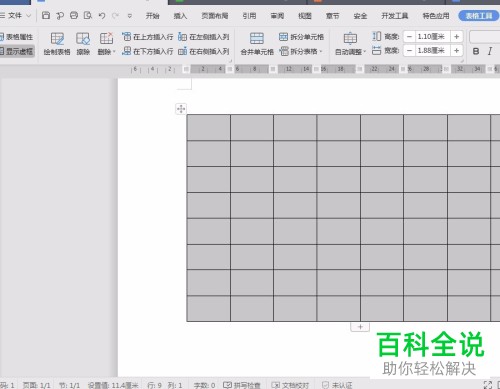The height and width of the screenshot is (389, 500).
Task: Click 文档校对 in the status bar
Action: tap(290, 385)
